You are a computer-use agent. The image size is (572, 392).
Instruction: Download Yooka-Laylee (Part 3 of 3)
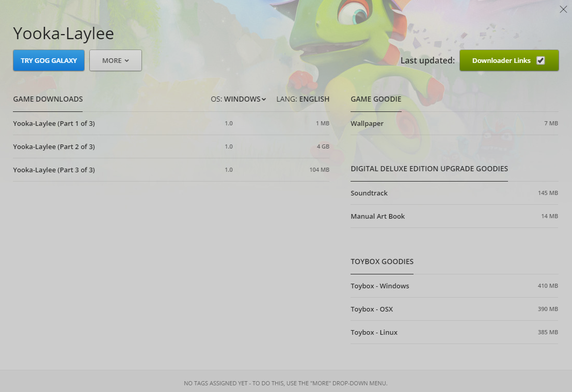tap(171, 170)
